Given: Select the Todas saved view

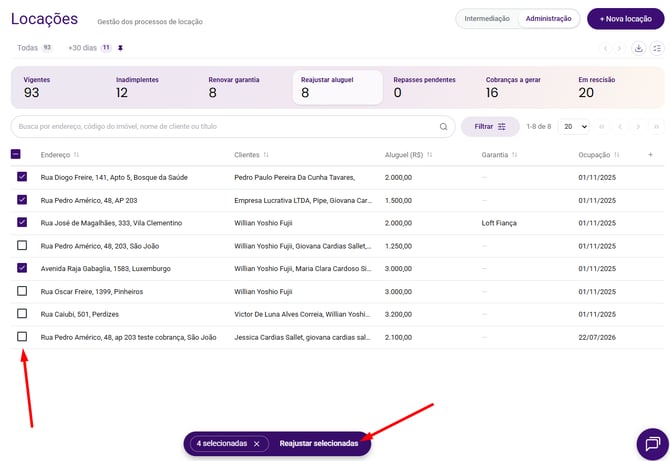Looking at the screenshot, I should pyautogui.click(x=34, y=48).
